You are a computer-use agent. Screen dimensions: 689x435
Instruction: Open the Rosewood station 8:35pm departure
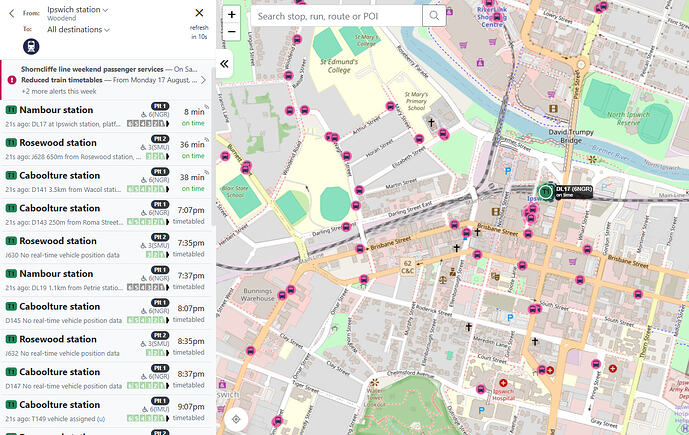coord(106,346)
